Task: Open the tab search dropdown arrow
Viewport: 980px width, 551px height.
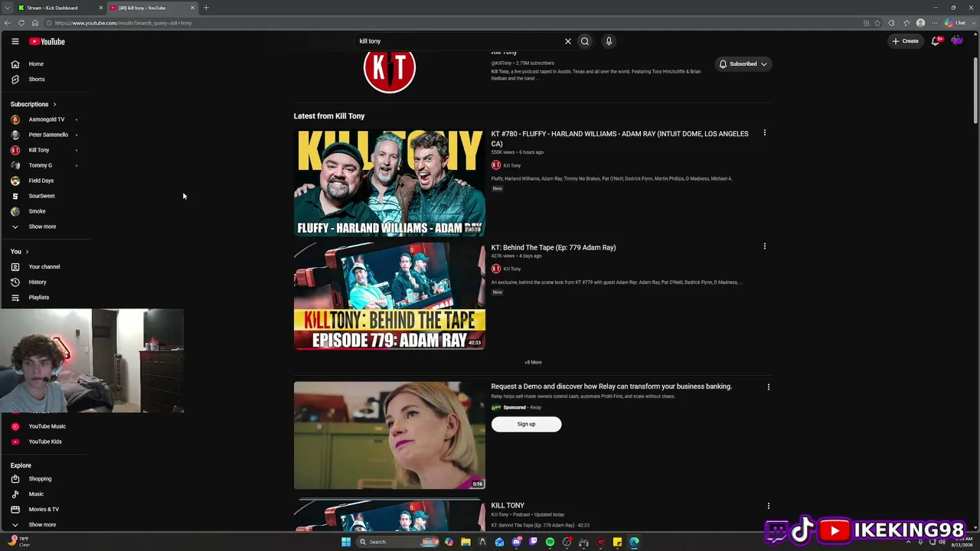Action: [8, 8]
